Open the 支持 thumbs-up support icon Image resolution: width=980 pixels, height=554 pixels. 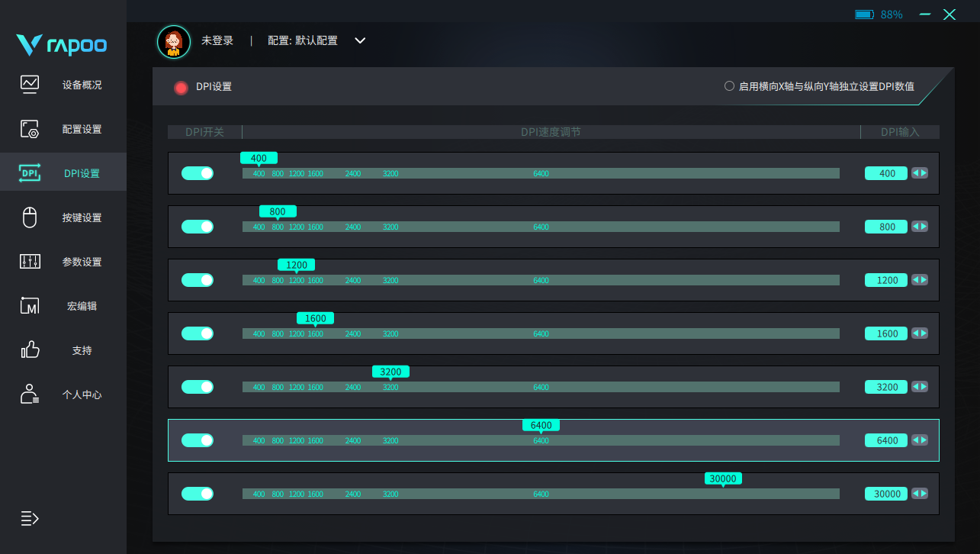(x=30, y=350)
